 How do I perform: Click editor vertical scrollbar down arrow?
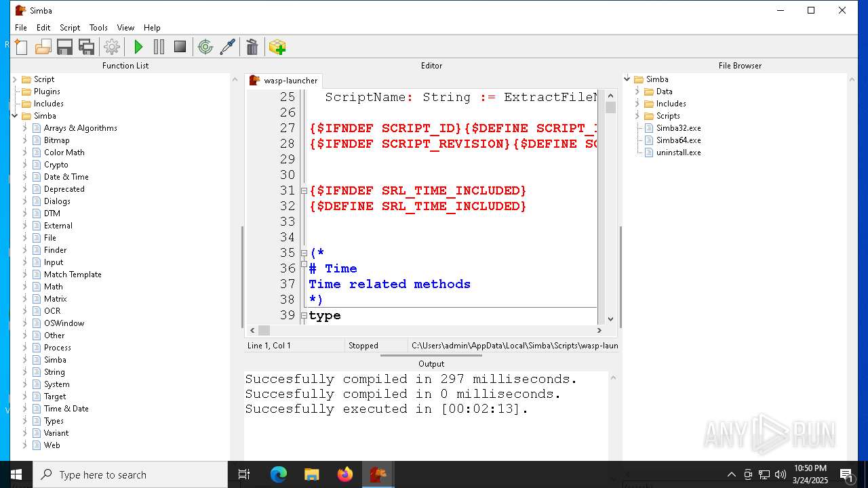(x=610, y=319)
